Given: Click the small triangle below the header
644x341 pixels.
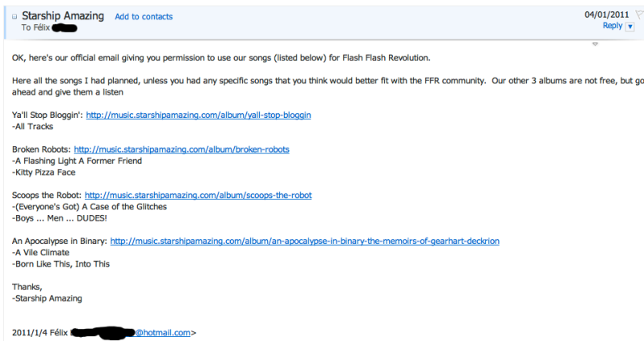Looking at the screenshot, I should (x=595, y=44).
